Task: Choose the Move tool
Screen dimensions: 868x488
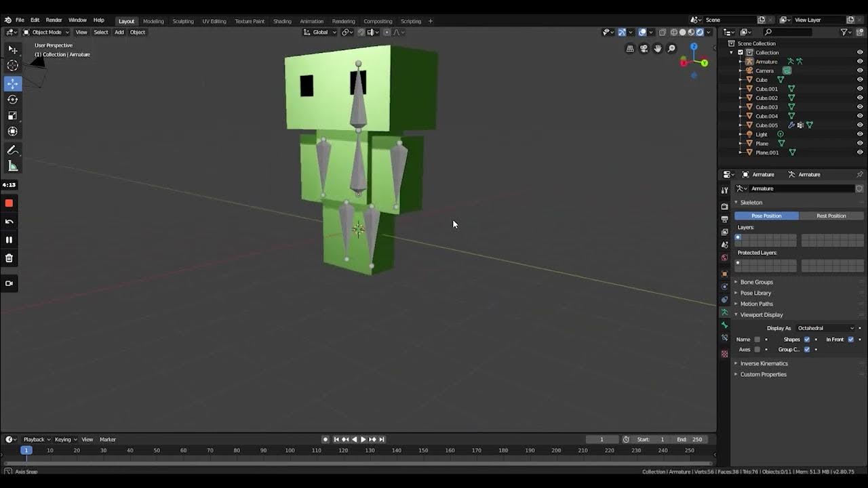Action: click(x=12, y=83)
